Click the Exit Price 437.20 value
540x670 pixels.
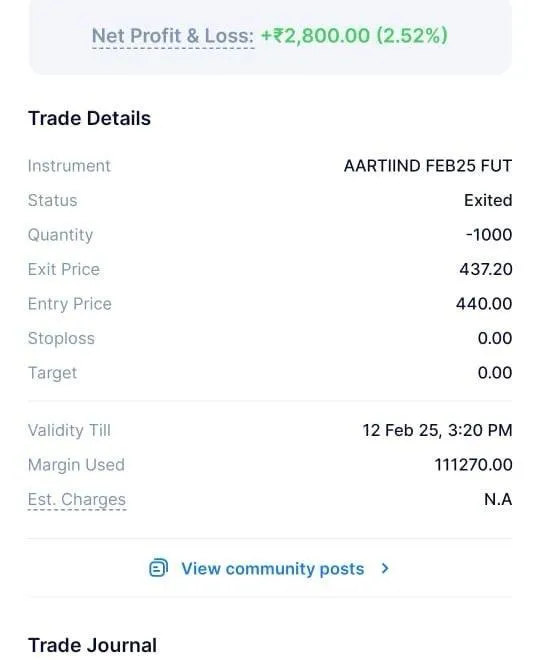(x=486, y=269)
